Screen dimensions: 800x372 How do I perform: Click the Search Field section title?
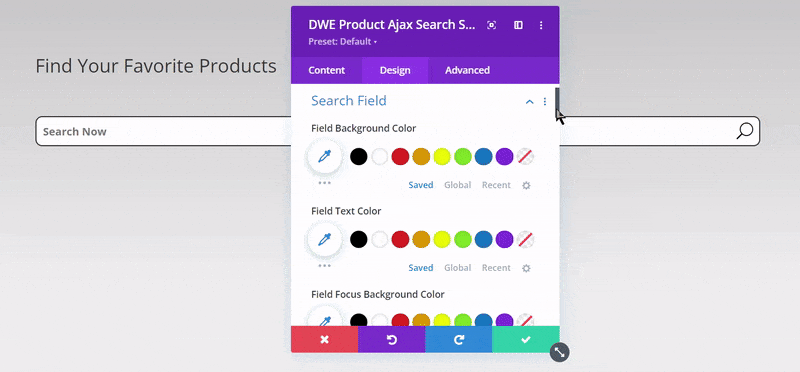pos(349,101)
